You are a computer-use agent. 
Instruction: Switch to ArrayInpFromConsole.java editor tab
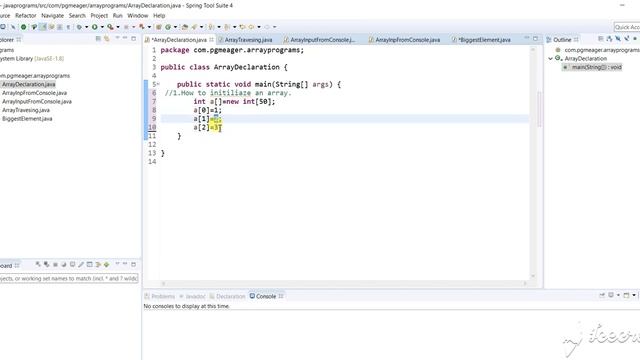pyautogui.click(x=404, y=40)
